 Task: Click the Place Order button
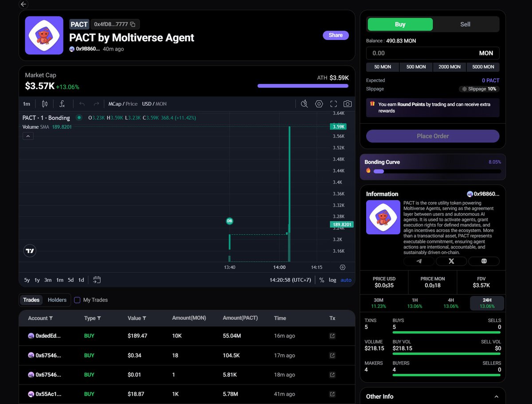(x=433, y=136)
